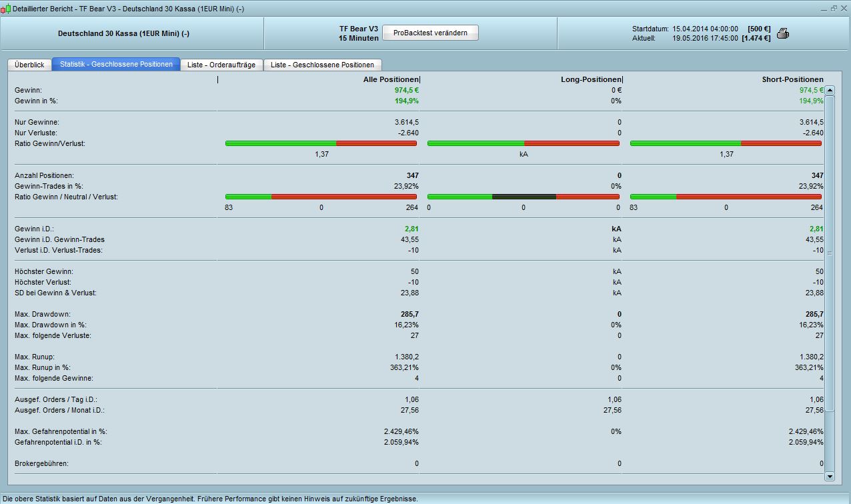Click 'Gewinn in %:' row label
851x504 pixels.
point(36,101)
